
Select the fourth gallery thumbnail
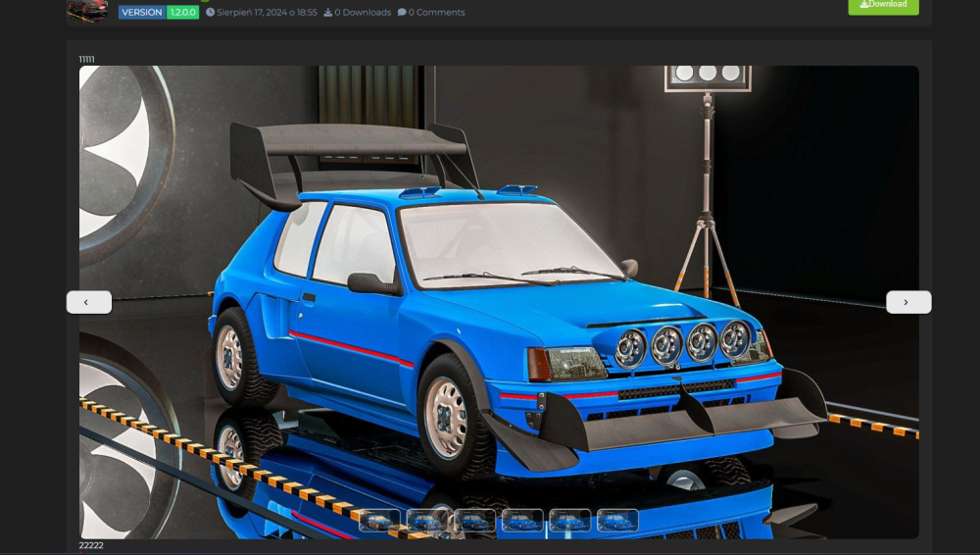coord(522,521)
